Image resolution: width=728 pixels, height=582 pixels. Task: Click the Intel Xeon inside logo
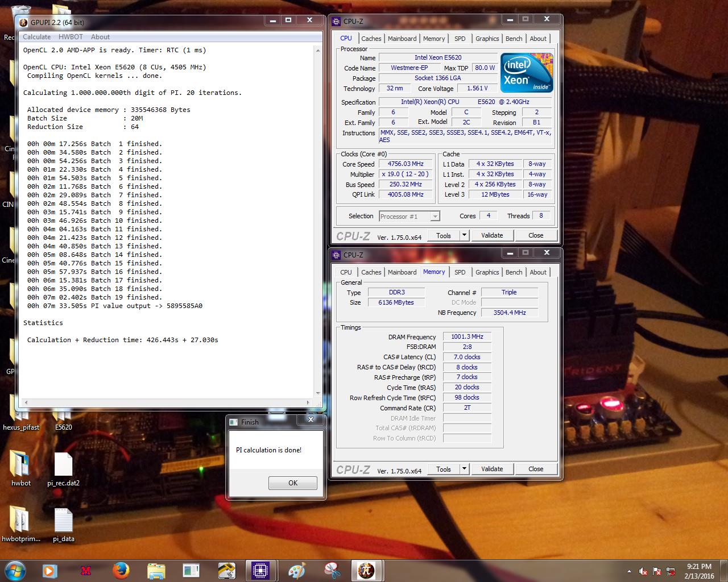(527, 72)
